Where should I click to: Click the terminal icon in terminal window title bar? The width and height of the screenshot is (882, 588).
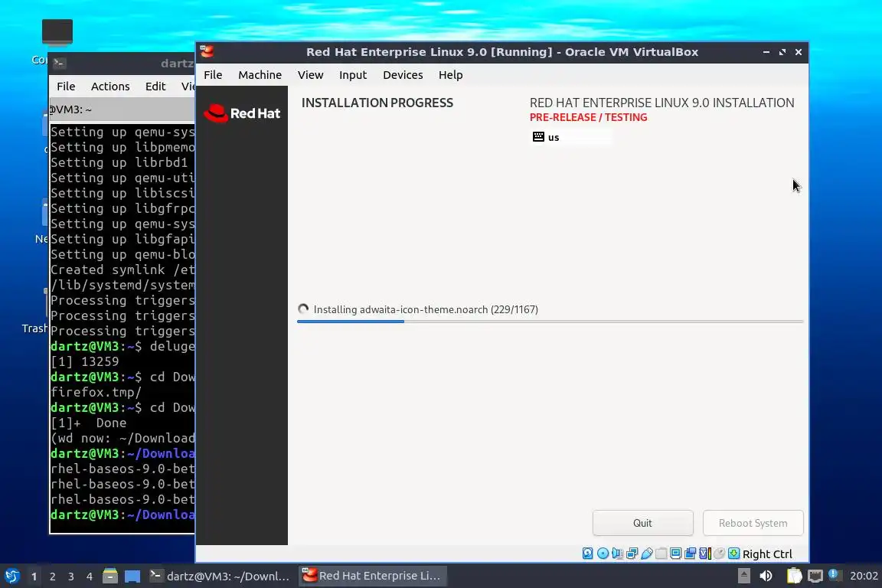click(x=60, y=64)
